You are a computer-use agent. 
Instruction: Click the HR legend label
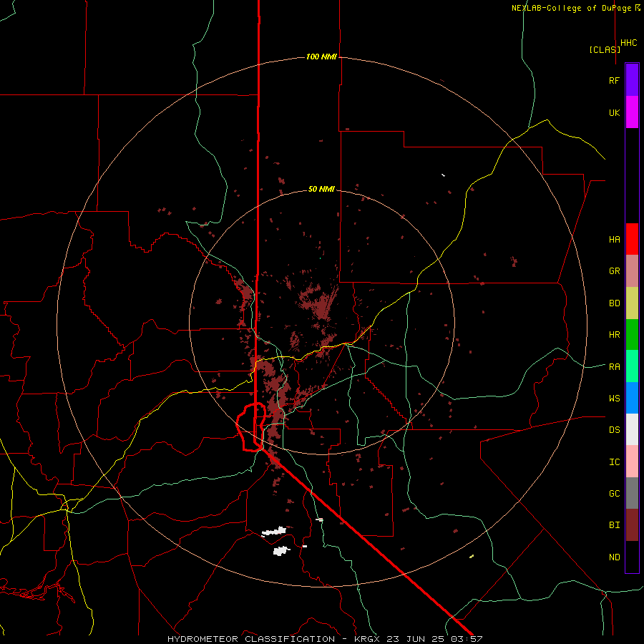coord(614,335)
